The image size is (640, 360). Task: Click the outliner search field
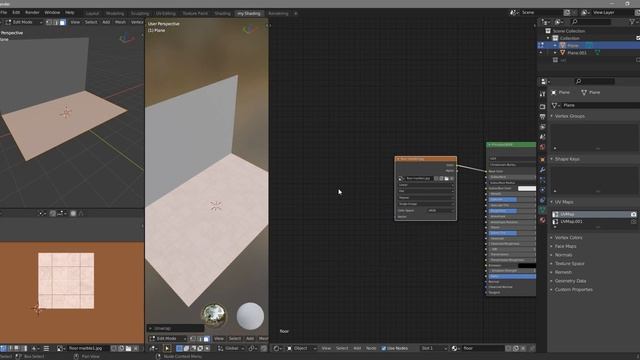tap(591, 22)
